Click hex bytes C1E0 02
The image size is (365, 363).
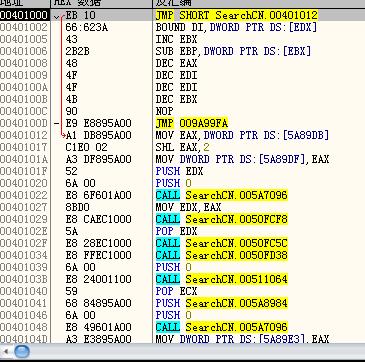pyautogui.click(x=86, y=147)
